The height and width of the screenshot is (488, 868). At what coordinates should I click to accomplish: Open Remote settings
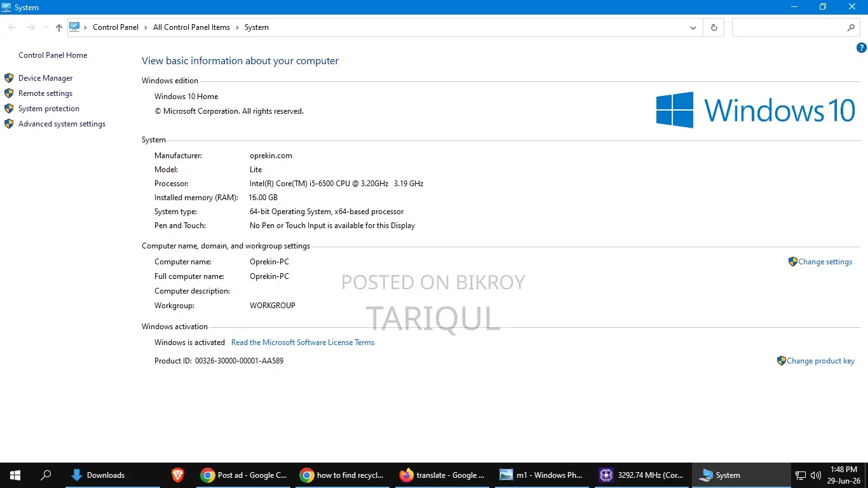click(x=46, y=93)
